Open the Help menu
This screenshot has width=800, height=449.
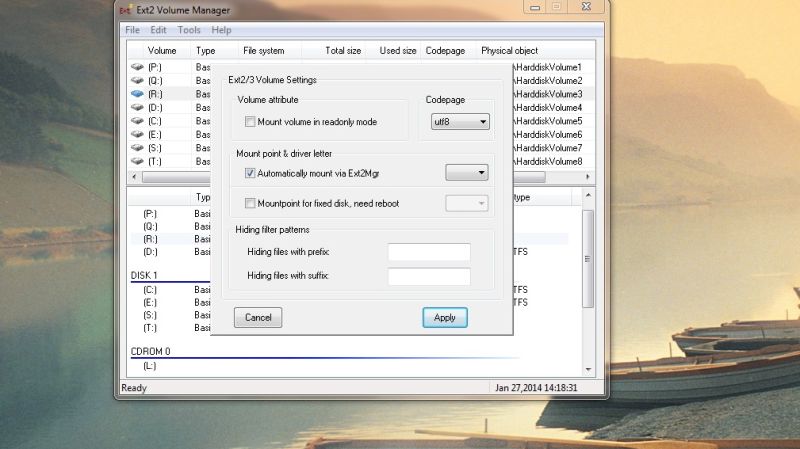click(221, 30)
